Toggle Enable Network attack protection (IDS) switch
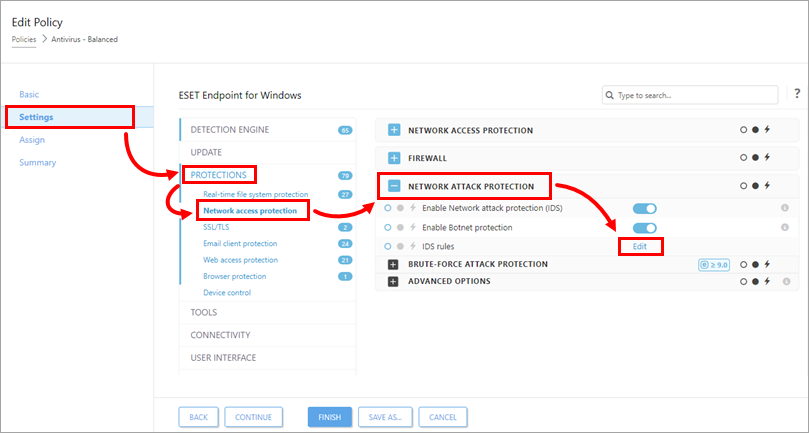Image resolution: width=809 pixels, height=433 pixels. (x=644, y=209)
